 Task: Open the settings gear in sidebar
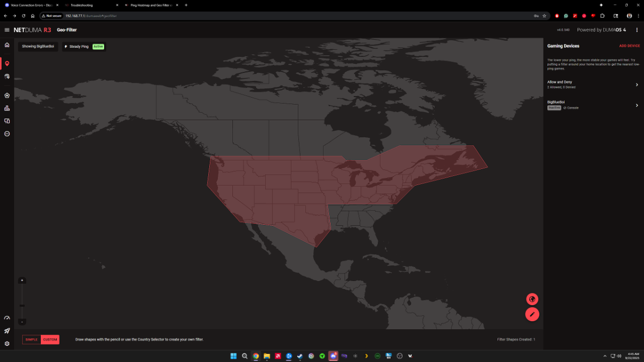pyautogui.click(x=7, y=344)
